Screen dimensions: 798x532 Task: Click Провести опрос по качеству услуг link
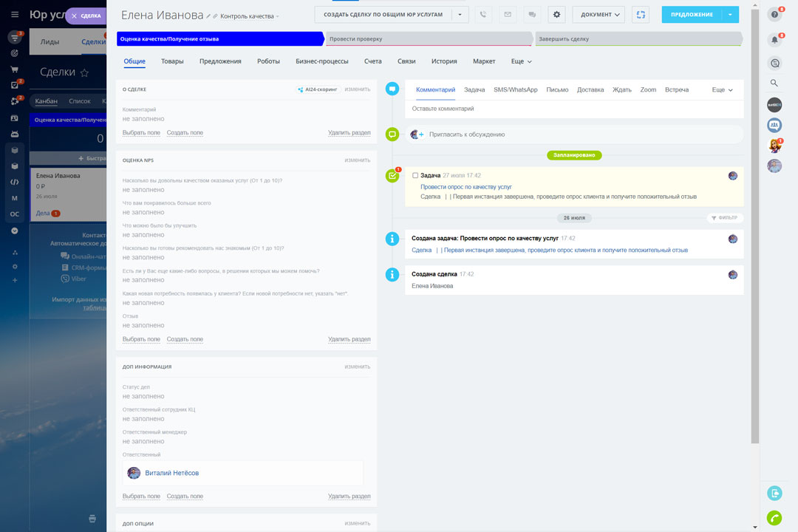point(466,187)
